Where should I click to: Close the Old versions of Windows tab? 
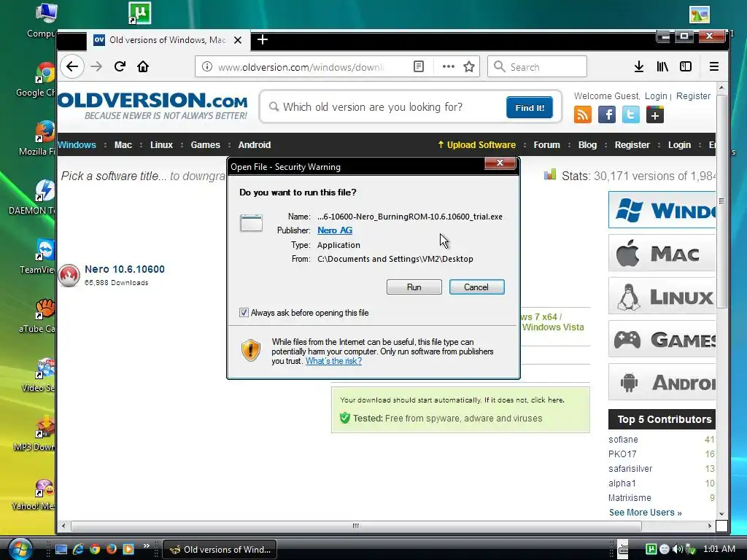[x=238, y=40]
